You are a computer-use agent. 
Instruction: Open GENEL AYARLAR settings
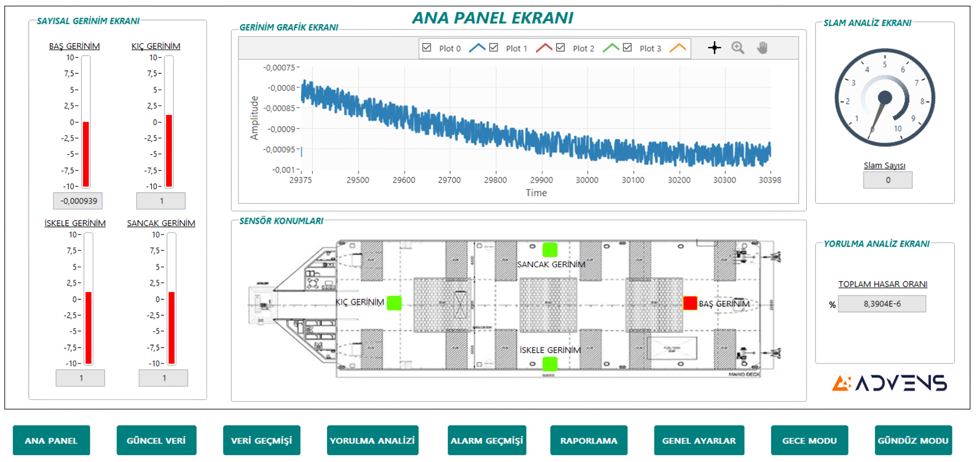[x=699, y=440]
